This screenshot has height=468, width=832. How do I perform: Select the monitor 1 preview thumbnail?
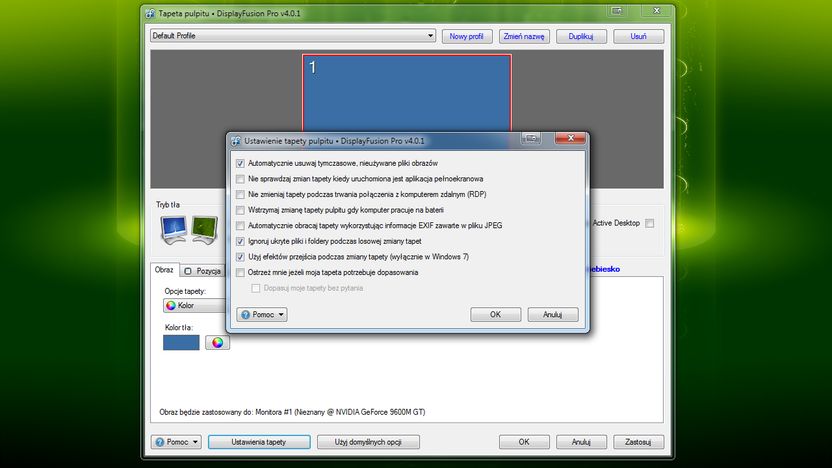(407, 93)
